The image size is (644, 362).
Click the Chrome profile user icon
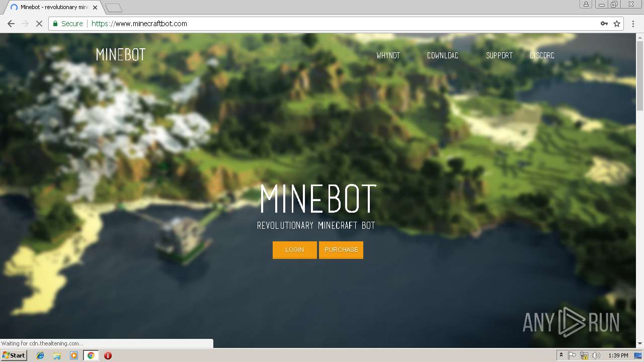tap(586, 4)
